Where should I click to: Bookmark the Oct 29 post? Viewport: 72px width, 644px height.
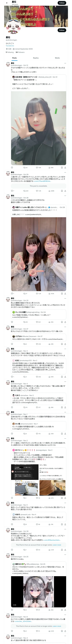click(x=62, y=191)
